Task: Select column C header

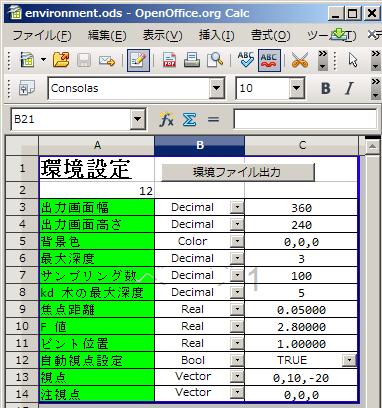Action: [302, 145]
